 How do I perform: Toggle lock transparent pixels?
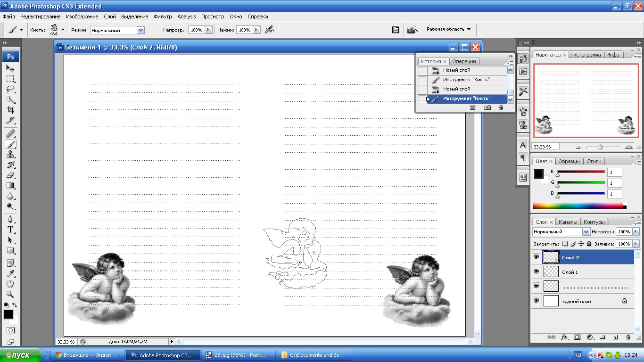coord(565,244)
